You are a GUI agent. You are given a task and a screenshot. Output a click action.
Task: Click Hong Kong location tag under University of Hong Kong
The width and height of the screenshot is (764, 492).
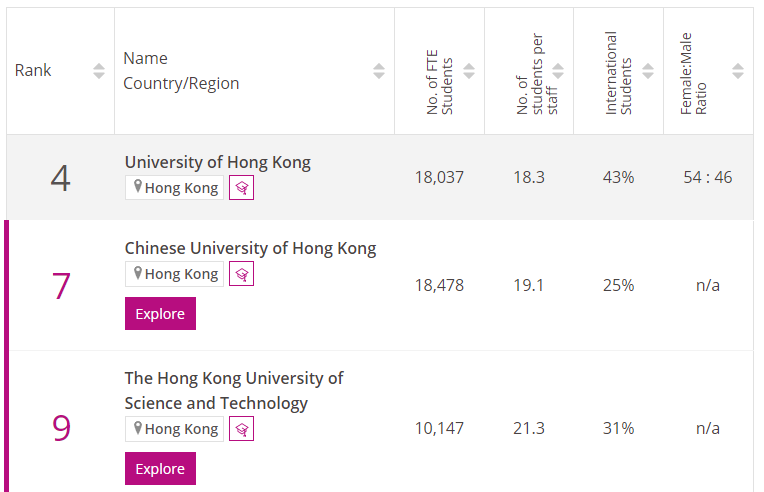174,188
